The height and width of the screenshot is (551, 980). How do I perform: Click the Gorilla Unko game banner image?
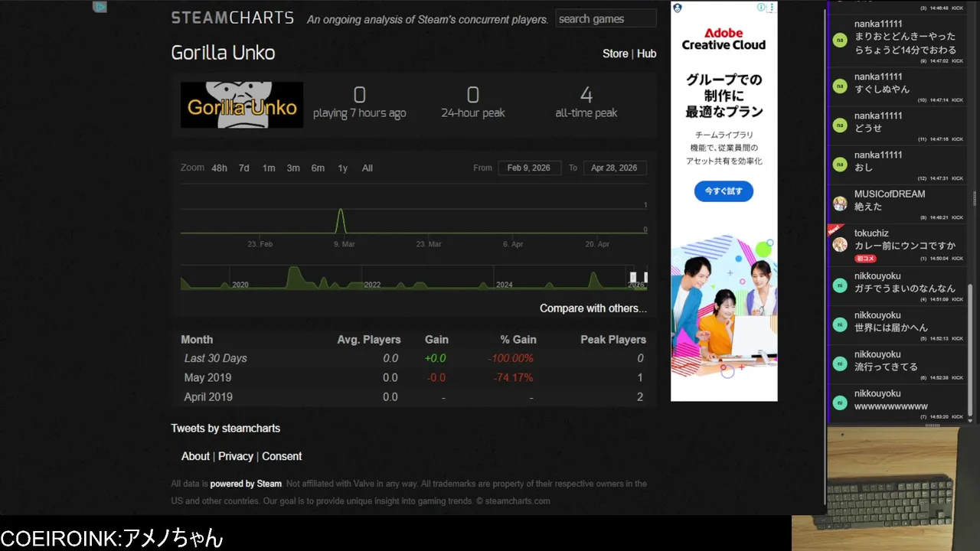tap(242, 105)
